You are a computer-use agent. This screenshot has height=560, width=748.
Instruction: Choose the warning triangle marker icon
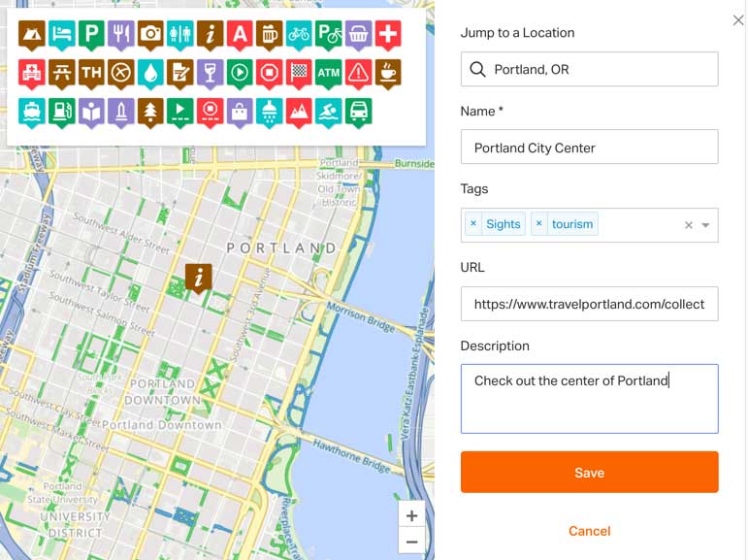click(358, 74)
